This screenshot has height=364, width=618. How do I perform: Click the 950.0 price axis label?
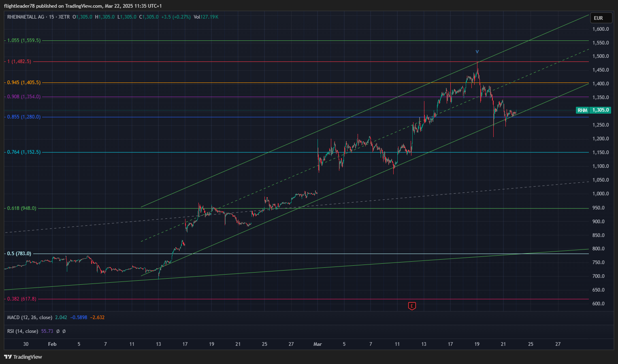coord(599,208)
